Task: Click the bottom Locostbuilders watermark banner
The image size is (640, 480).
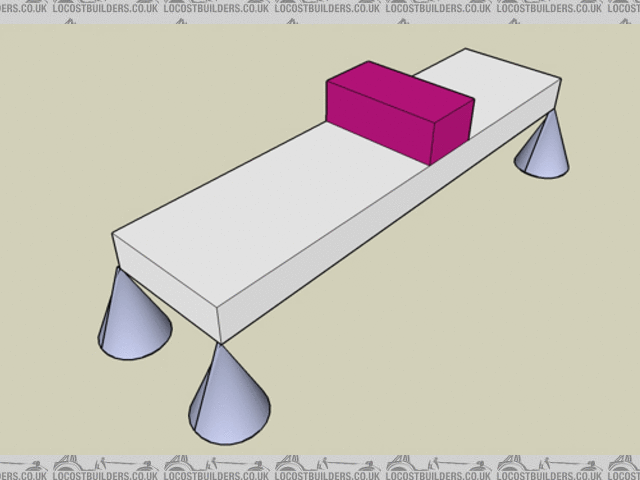Action: tap(320, 467)
